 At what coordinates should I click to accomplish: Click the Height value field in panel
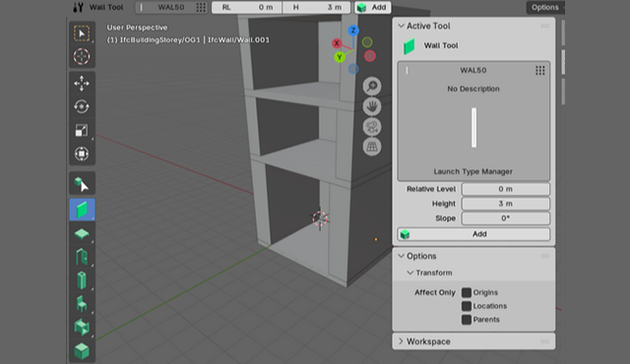505,204
